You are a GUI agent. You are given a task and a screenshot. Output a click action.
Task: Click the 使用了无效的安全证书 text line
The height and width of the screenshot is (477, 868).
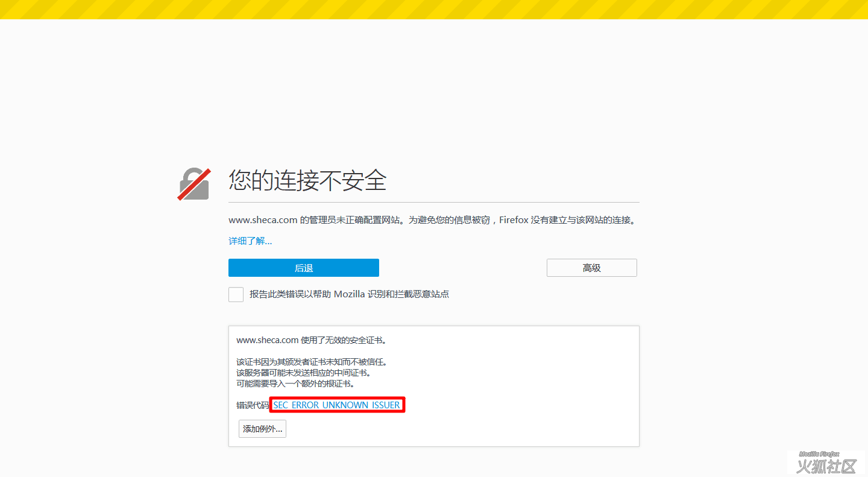(x=311, y=340)
